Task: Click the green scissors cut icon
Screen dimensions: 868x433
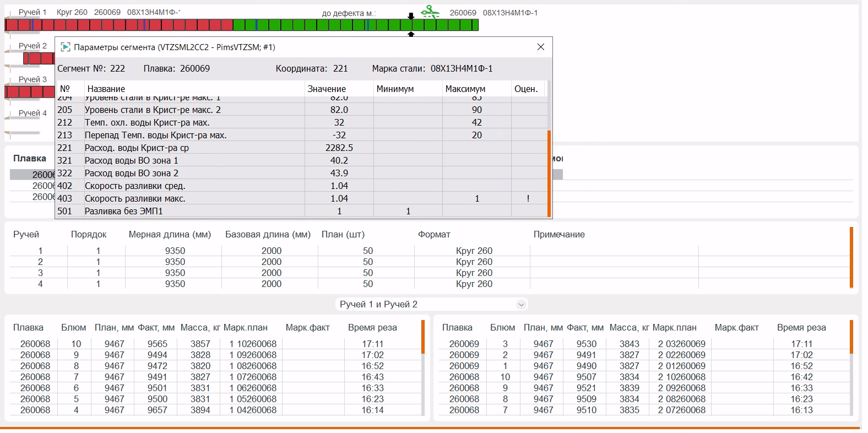Action: click(430, 12)
